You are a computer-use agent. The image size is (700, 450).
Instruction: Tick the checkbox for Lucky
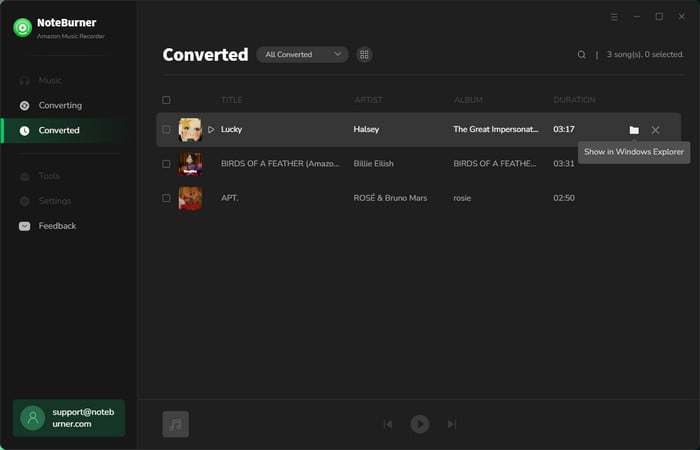(x=166, y=130)
